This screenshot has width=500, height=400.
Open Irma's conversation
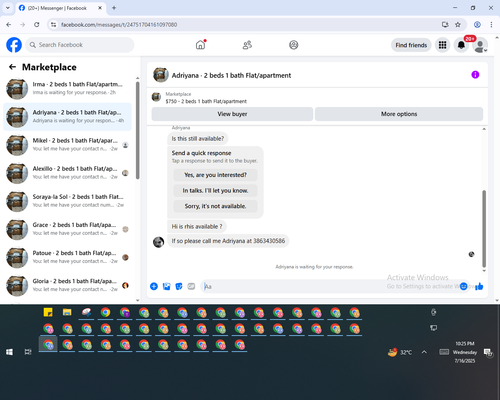point(67,88)
